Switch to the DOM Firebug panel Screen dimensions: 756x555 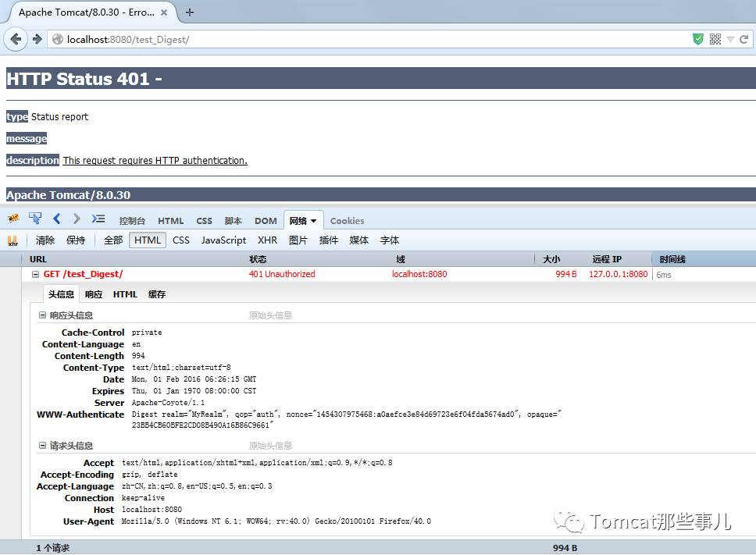266,221
